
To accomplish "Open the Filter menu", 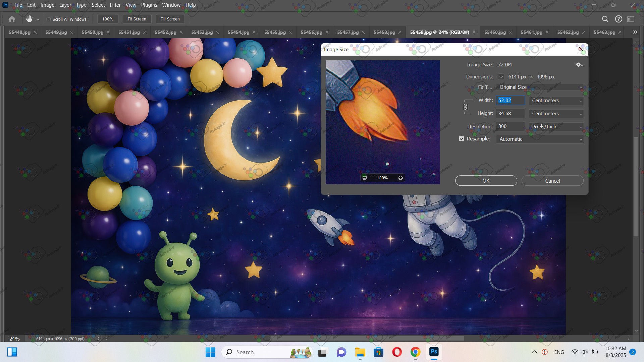I will (115, 5).
